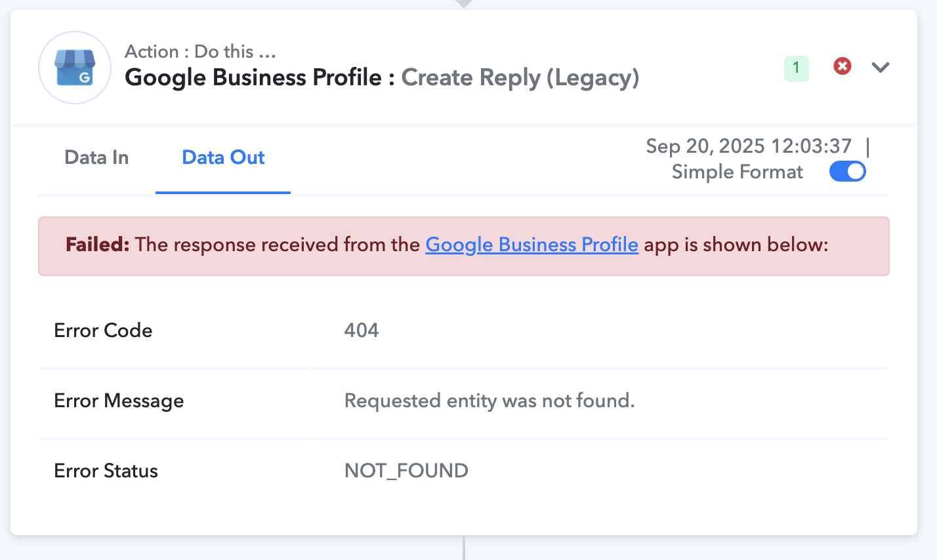This screenshot has width=937, height=560.
Task: Click the NOT_FOUND status value
Action: [x=406, y=471]
